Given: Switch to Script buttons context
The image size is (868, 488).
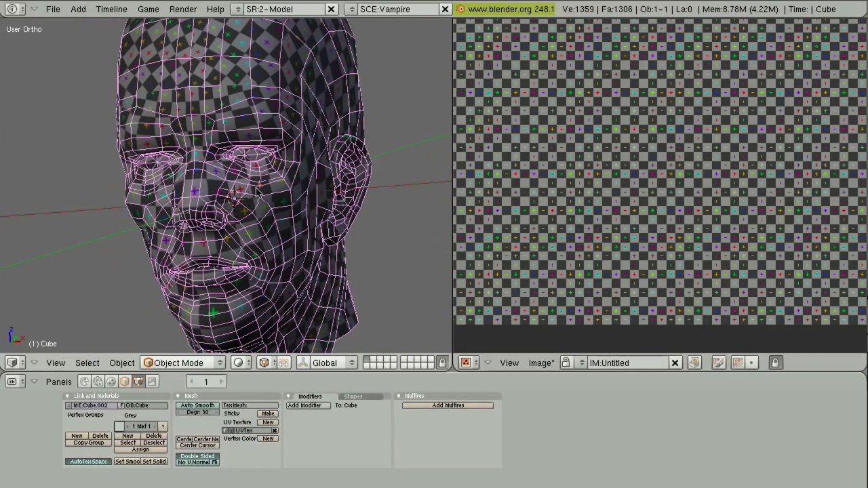Looking at the screenshot, I should [x=98, y=382].
